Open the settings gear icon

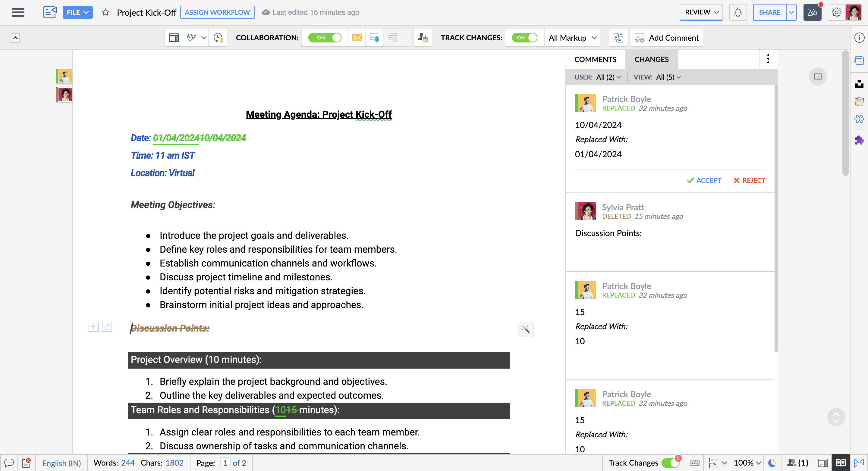click(836, 12)
